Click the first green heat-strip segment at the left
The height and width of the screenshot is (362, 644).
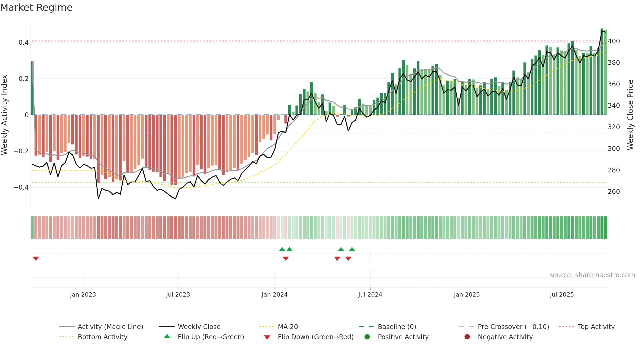point(32,227)
